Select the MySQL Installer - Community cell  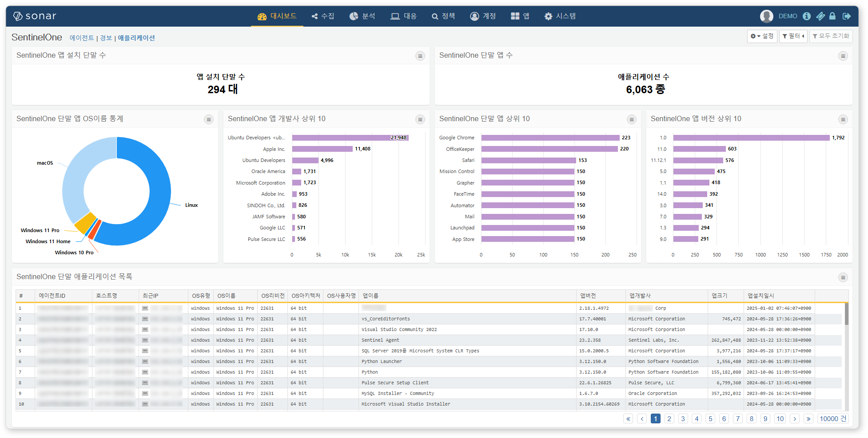[x=467, y=393]
